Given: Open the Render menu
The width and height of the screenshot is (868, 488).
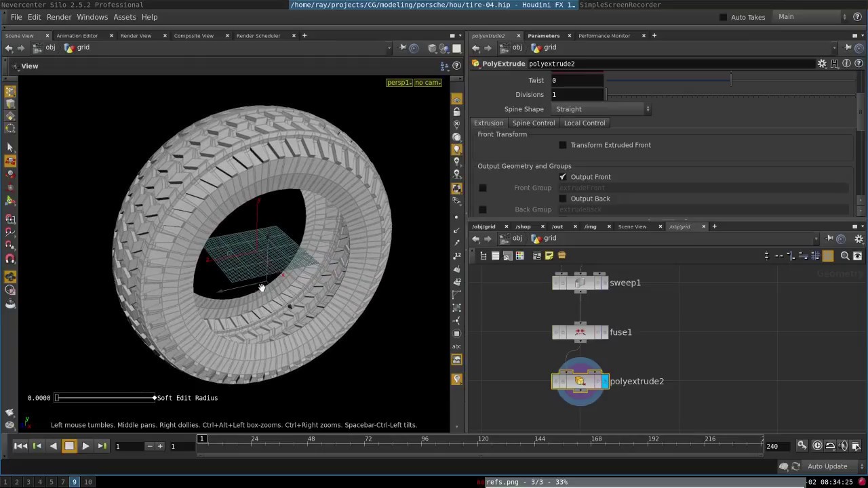Looking at the screenshot, I should (x=58, y=17).
